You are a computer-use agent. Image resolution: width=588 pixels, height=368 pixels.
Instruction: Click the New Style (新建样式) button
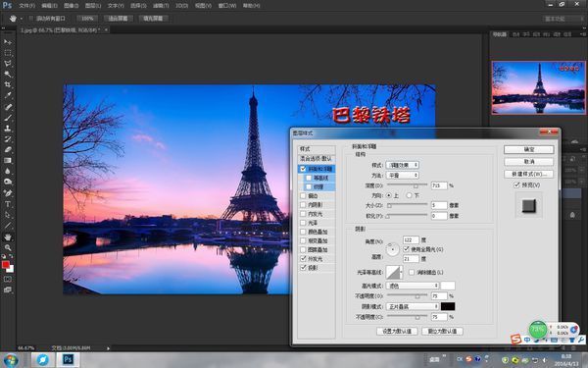coord(529,174)
